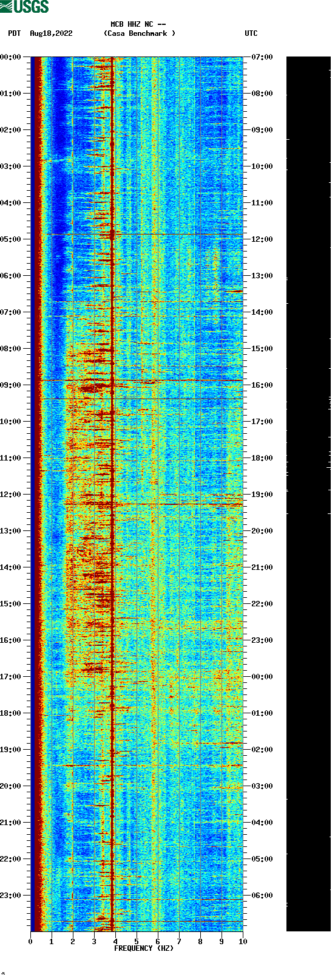Select the station title 'MCB HHZ NC --'
The image size is (335, 980).
click(x=138, y=25)
